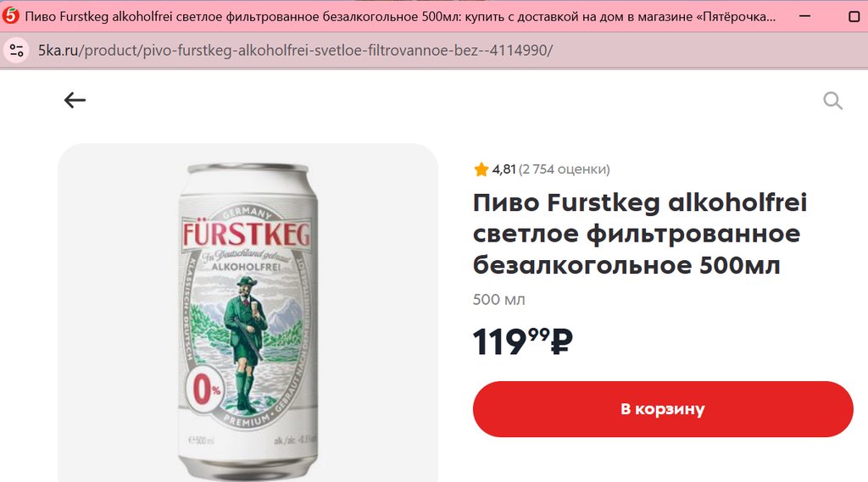Maximize the browser window

pyautogui.click(x=854, y=16)
